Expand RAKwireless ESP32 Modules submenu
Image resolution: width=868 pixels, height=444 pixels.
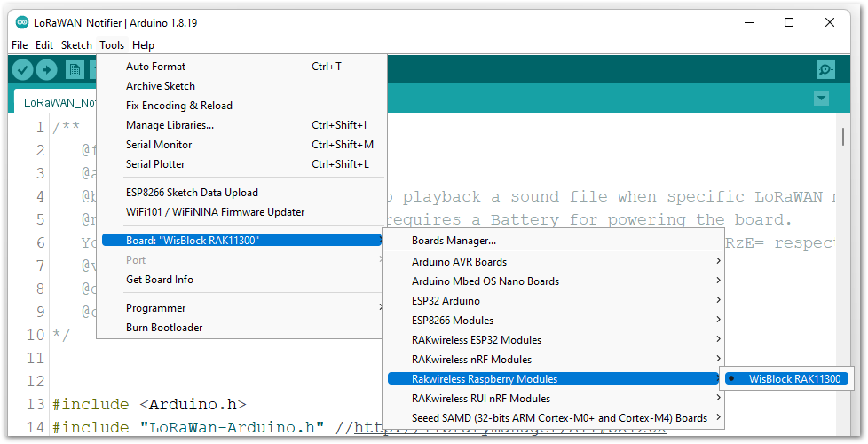tap(554, 340)
